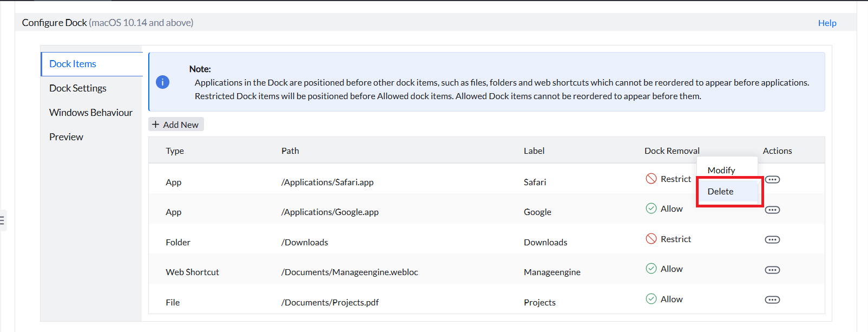Select the Dock Items tab
868x332 pixels.
tap(73, 64)
